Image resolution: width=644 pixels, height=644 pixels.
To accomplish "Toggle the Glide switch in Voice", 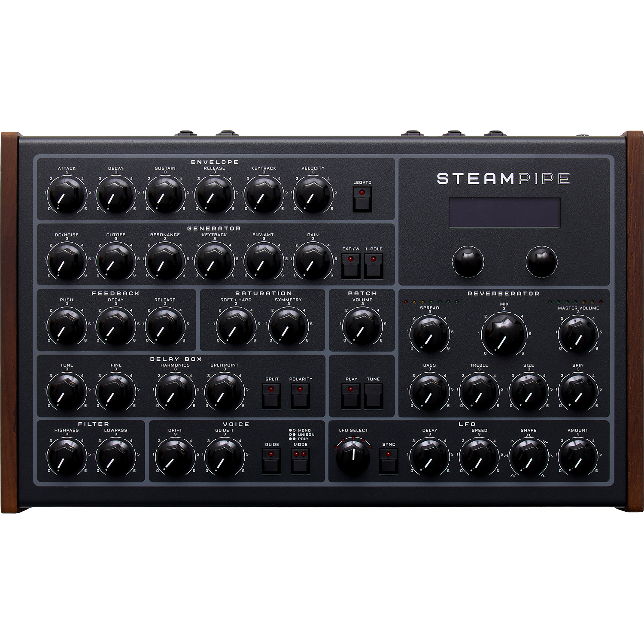I will click(x=271, y=461).
